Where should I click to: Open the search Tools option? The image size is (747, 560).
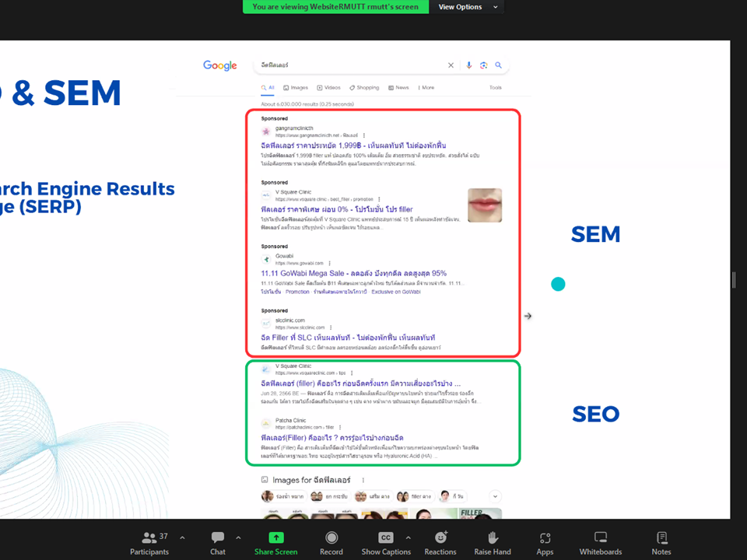(x=496, y=88)
